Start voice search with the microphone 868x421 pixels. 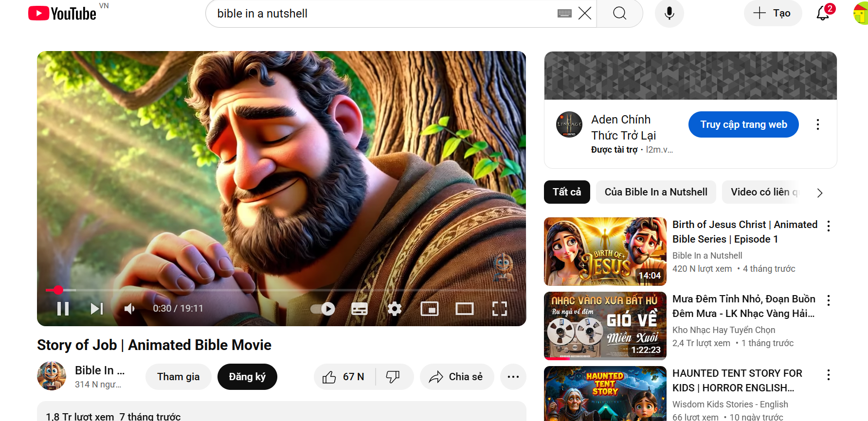pyautogui.click(x=669, y=14)
